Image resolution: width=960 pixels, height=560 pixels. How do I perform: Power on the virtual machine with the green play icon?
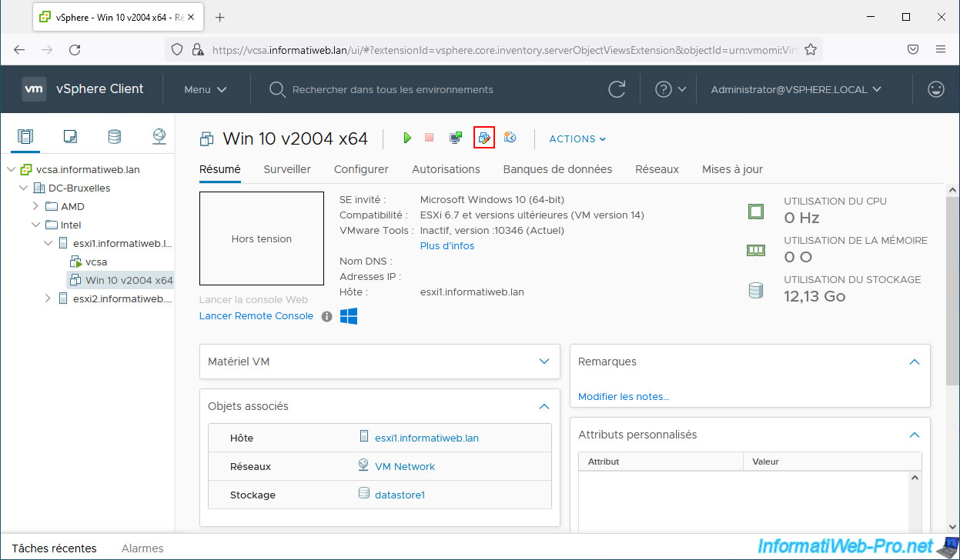click(x=407, y=138)
